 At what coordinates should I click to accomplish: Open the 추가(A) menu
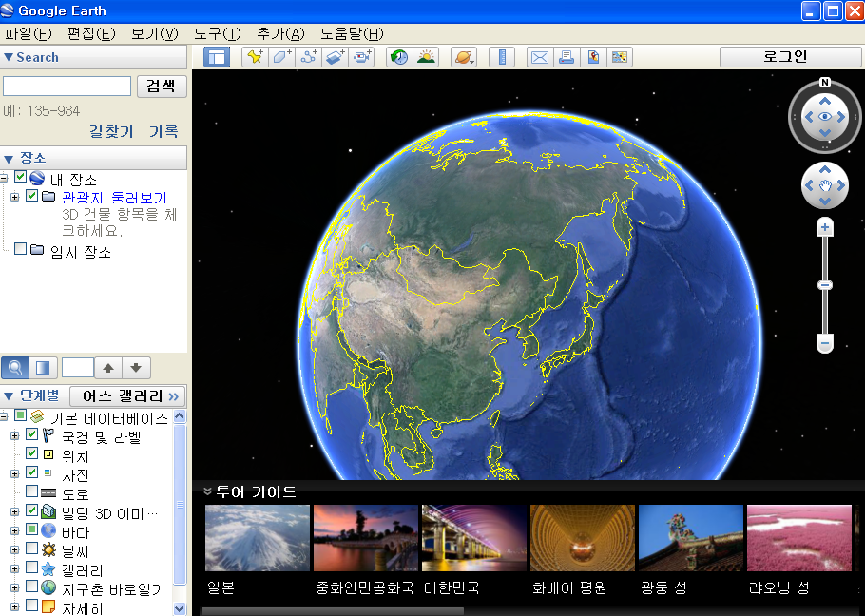pos(281,33)
